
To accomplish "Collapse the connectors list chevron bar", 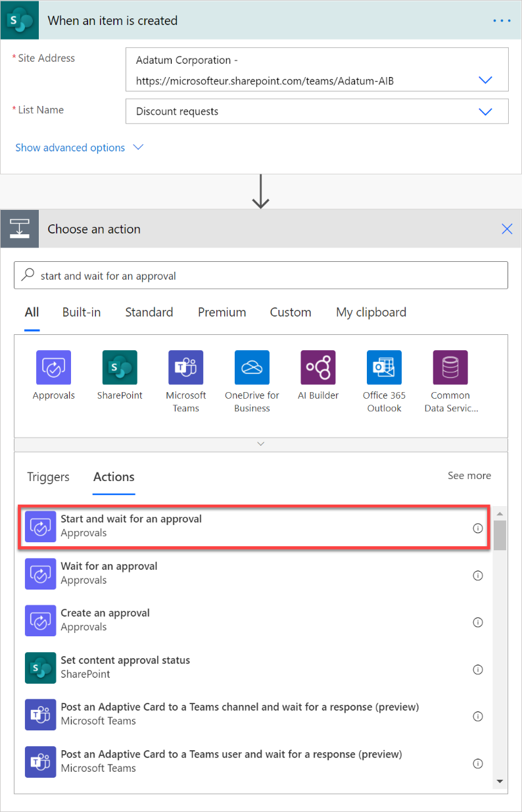I will (261, 444).
